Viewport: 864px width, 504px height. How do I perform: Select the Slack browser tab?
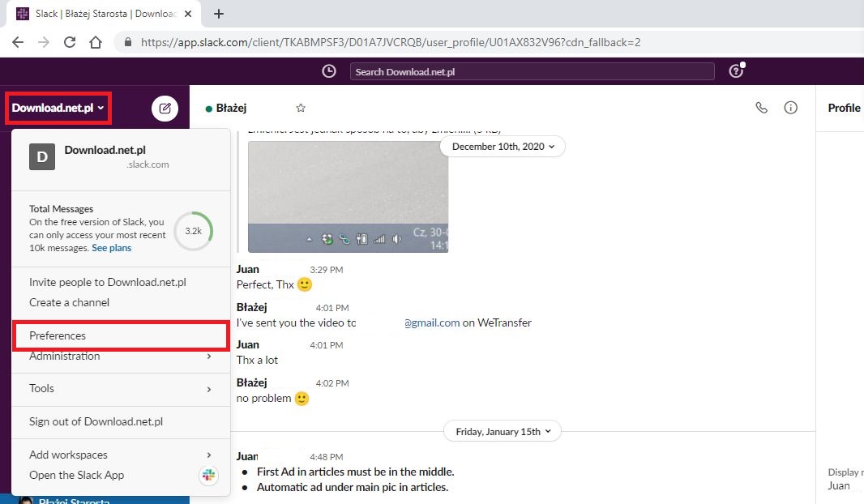104,14
